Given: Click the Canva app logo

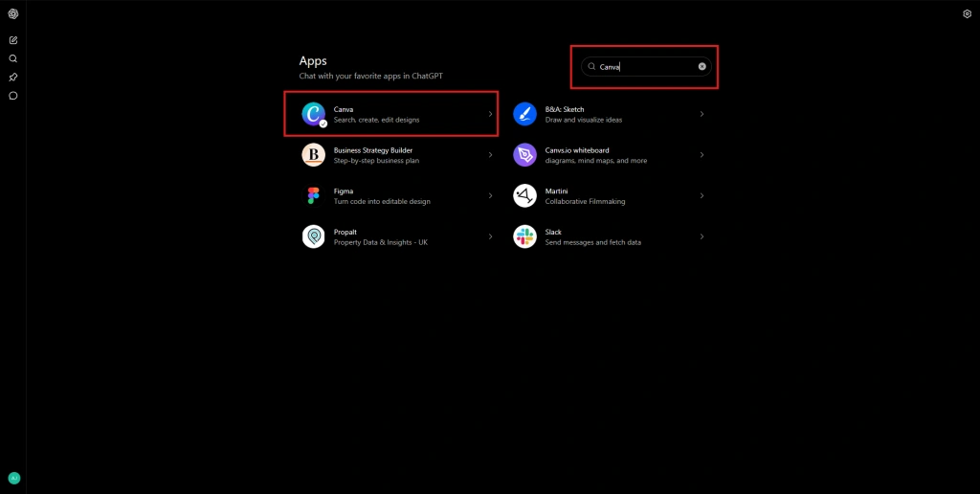Looking at the screenshot, I should pyautogui.click(x=314, y=114).
